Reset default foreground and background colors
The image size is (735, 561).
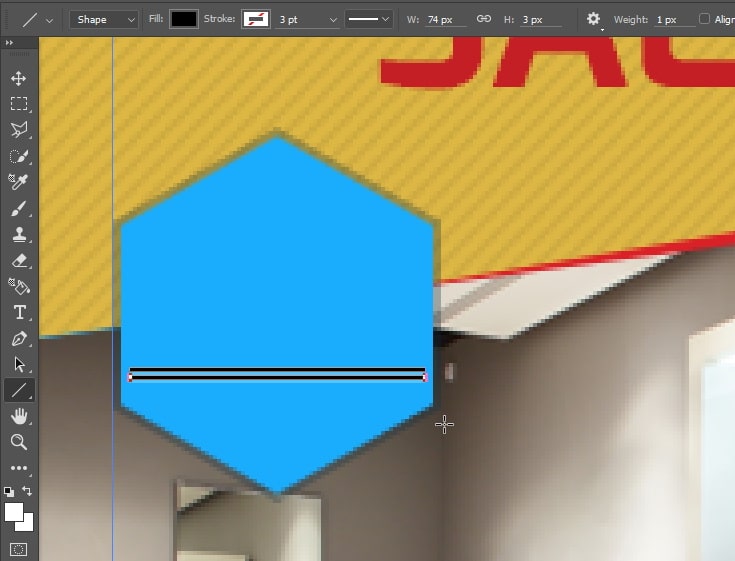8,491
